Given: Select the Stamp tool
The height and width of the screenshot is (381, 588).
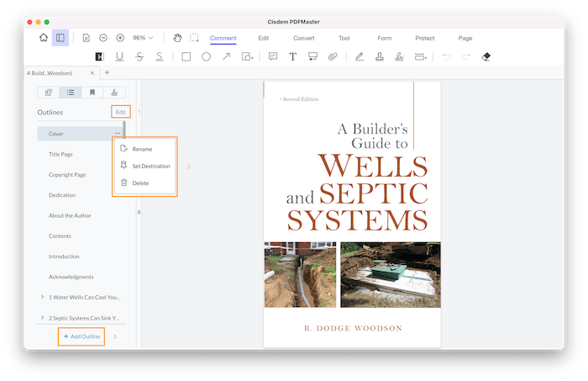Looking at the screenshot, I should [380, 56].
